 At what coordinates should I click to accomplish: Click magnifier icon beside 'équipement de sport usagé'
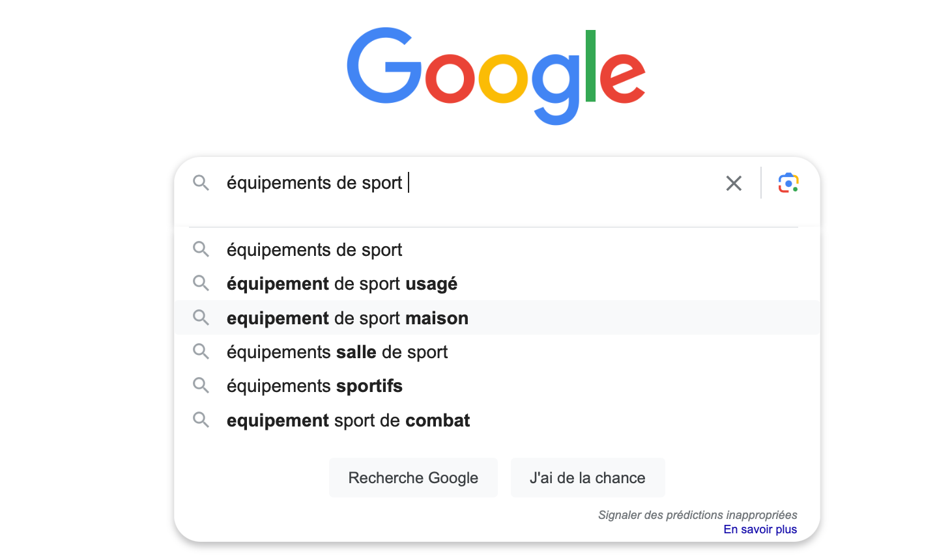point(201,283)
